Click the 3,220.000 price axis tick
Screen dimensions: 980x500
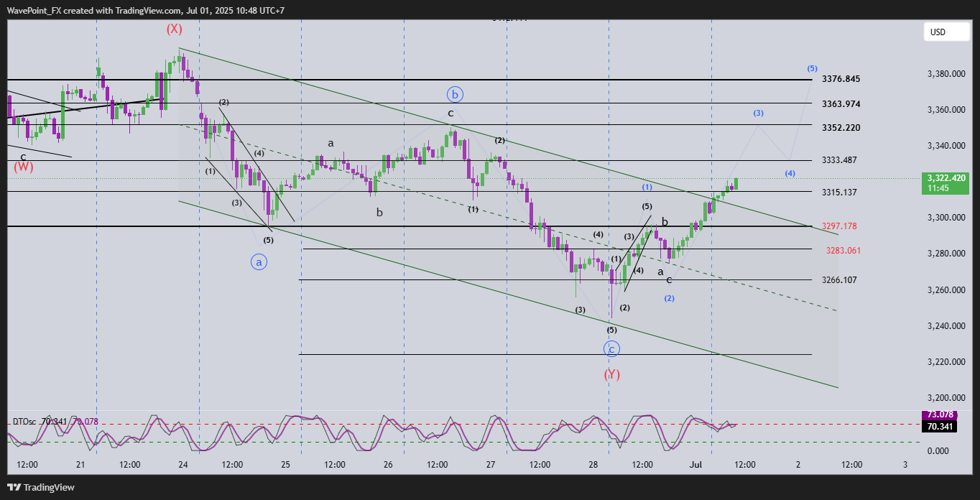pyautogui.click(x=946, y=362)
